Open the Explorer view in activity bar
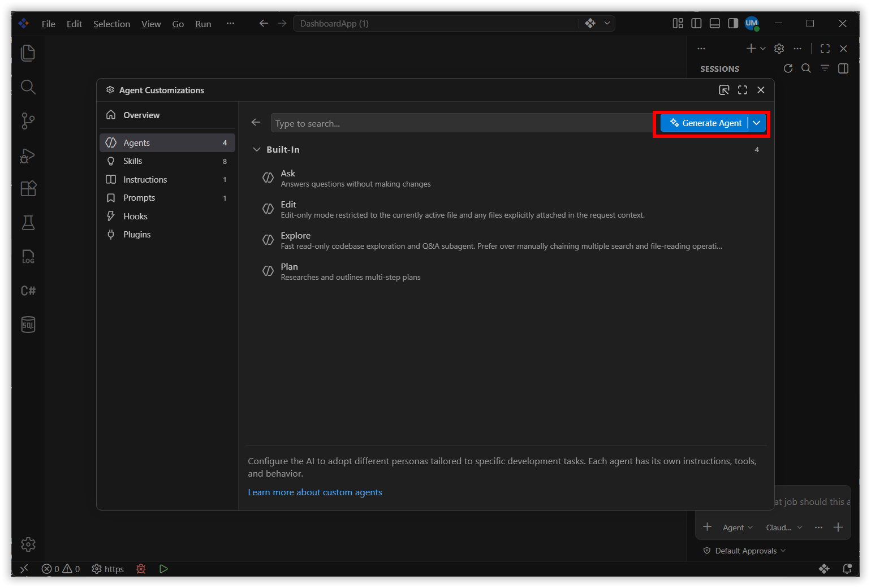This screenshot has width=871, height=588. point(28,53)
